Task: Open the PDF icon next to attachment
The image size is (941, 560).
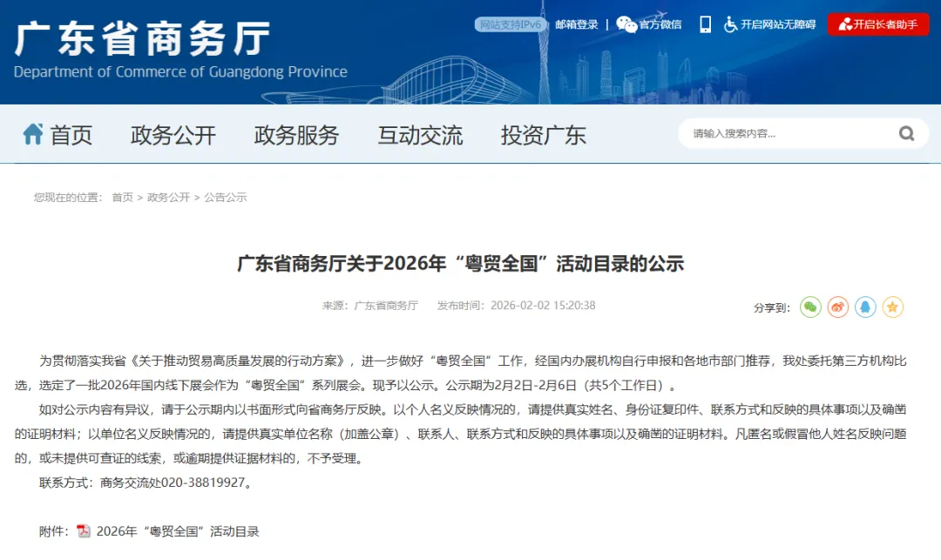Action: [83, 531]
